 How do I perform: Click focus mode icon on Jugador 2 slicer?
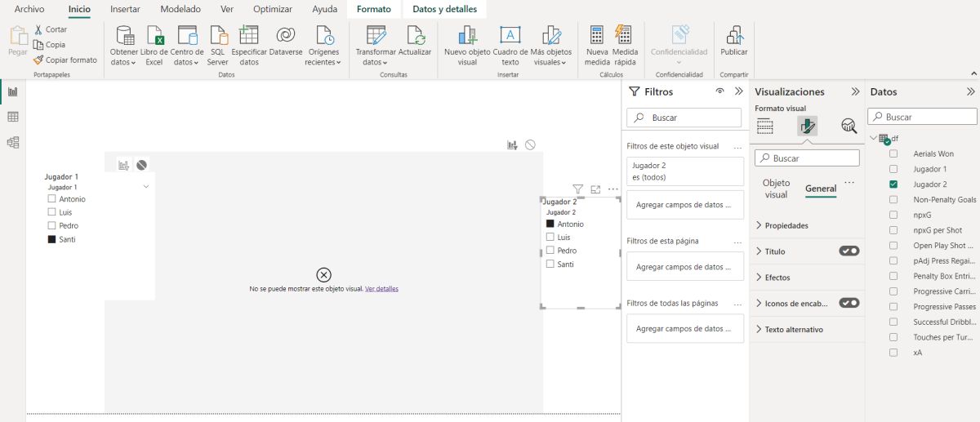coord(595,189)
